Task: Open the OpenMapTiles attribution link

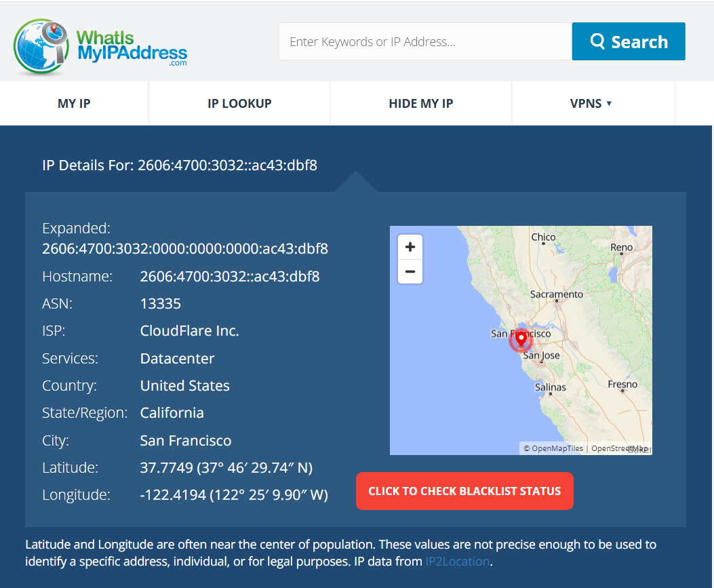Action: pyautogui.click(x=553, y=448)
